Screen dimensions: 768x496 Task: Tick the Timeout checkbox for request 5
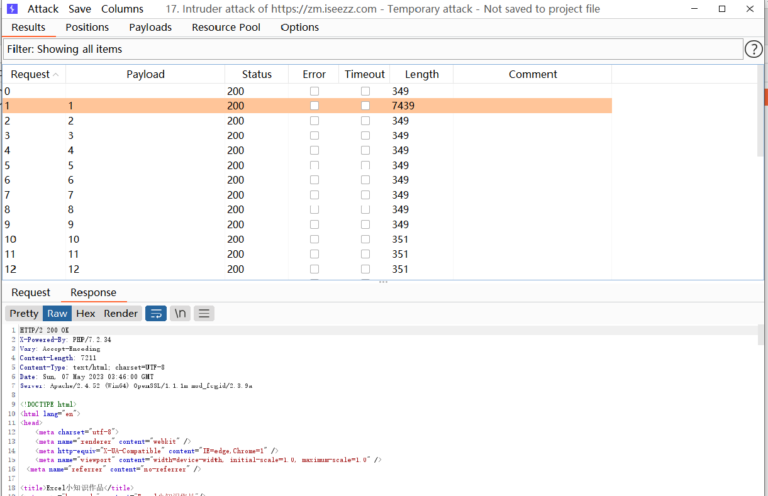365,165
